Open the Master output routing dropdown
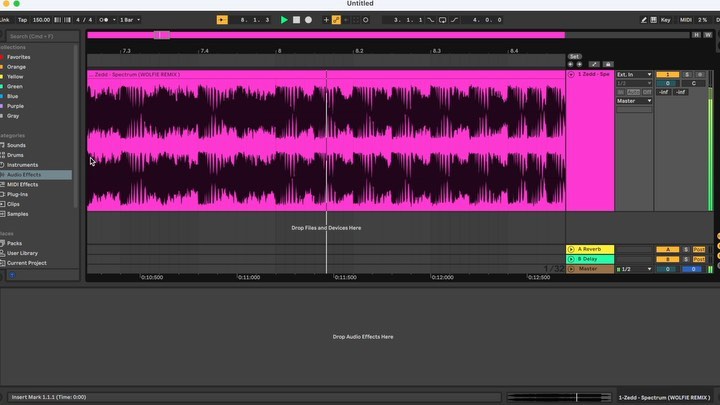The width and height of the screenshot is (720, 405). click(x=634, y=101)
